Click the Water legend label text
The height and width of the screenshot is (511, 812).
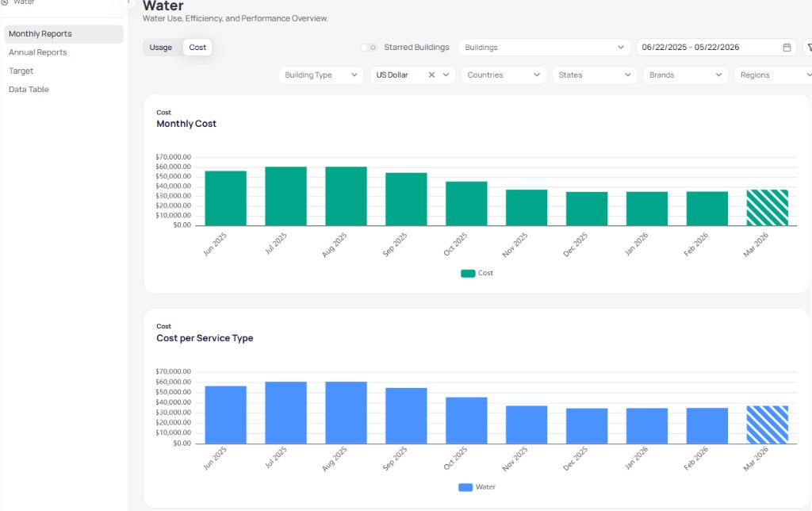point(485,487)
